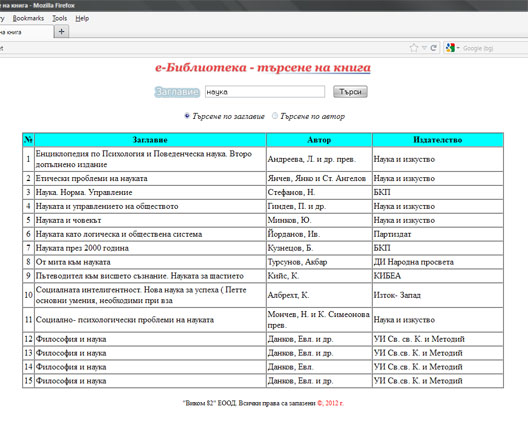Screen dimensions: 528x438
Task: Select the current browser tab
Action: point(25,32)
